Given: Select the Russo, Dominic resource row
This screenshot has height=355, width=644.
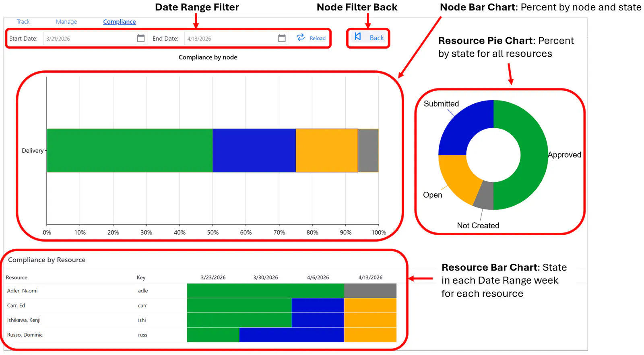Looking at the screenshot, I should pos(201,335).
